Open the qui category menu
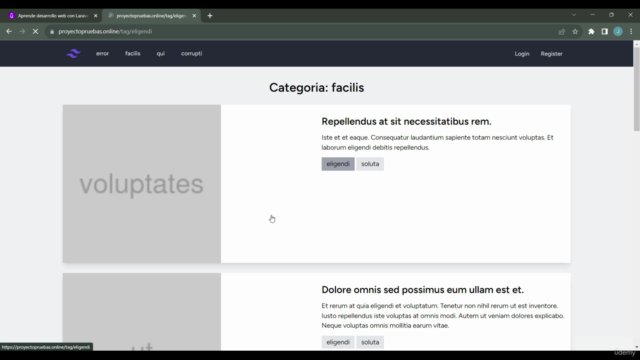The image size is (640, 360). coord(161,53)
